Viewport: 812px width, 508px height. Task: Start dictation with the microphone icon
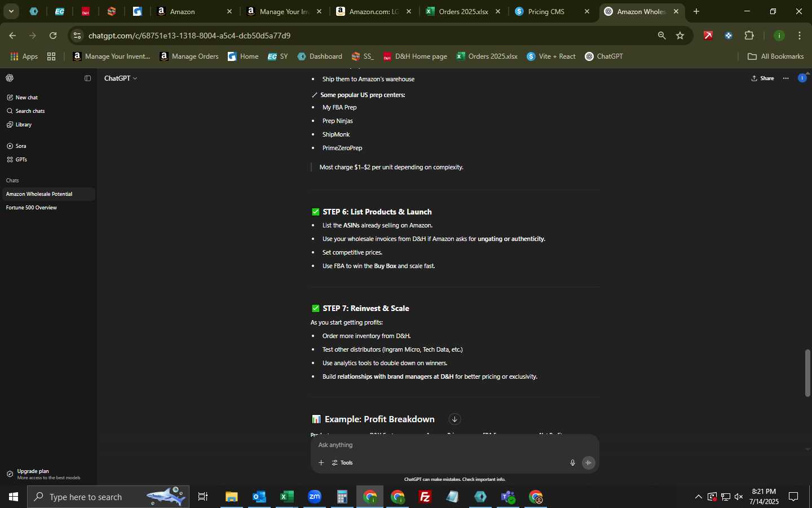pos(572,463)
